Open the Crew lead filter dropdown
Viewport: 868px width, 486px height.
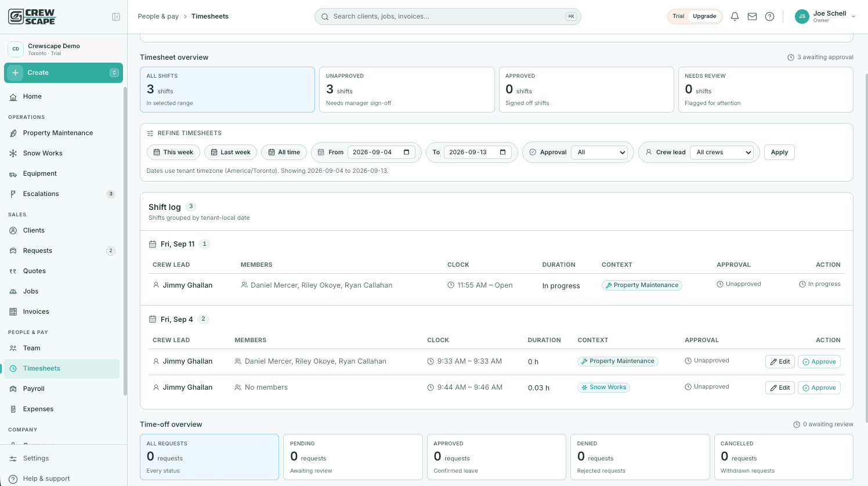(721, 153)
